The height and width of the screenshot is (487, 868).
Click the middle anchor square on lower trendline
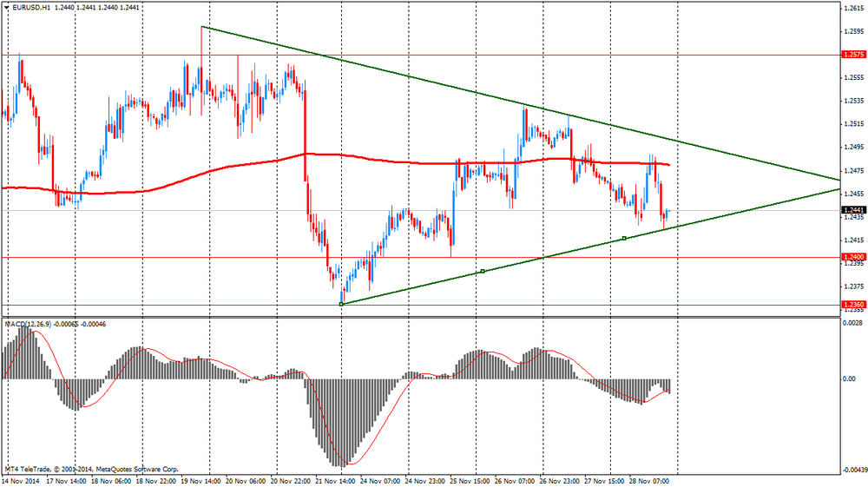(483, 271)
